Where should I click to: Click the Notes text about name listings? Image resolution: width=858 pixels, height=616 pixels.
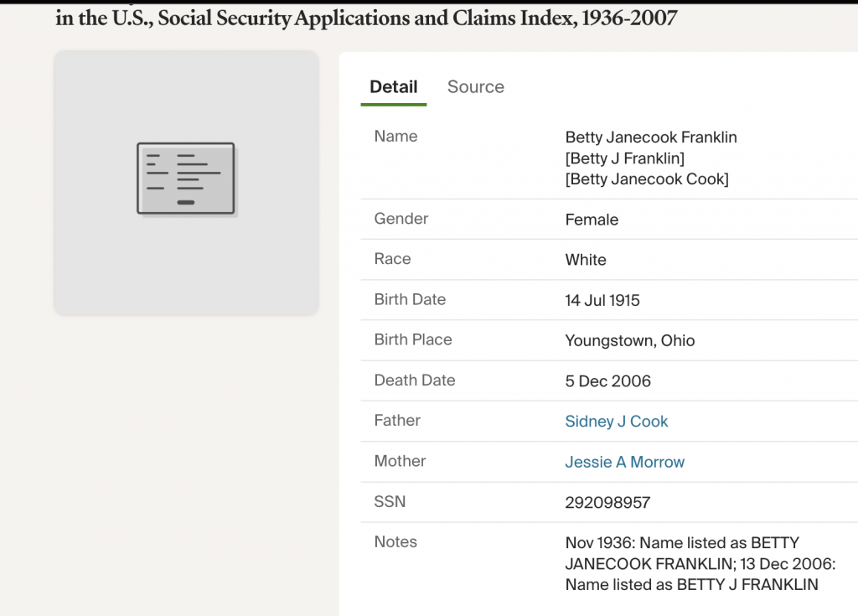690,563
